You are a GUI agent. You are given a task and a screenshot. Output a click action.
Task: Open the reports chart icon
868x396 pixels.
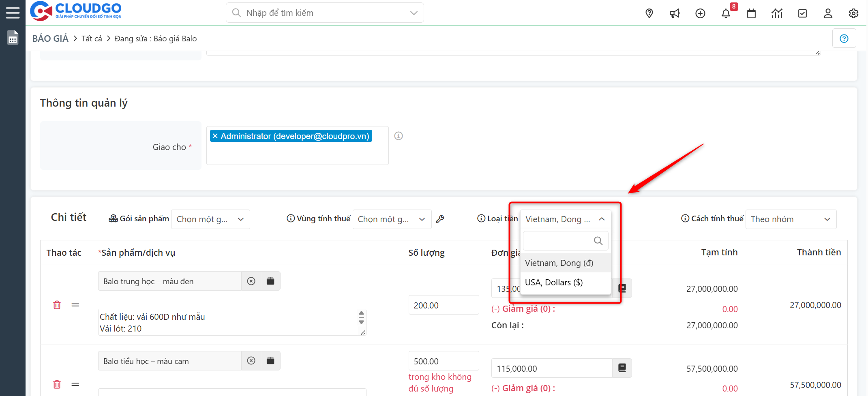[777, 13]
